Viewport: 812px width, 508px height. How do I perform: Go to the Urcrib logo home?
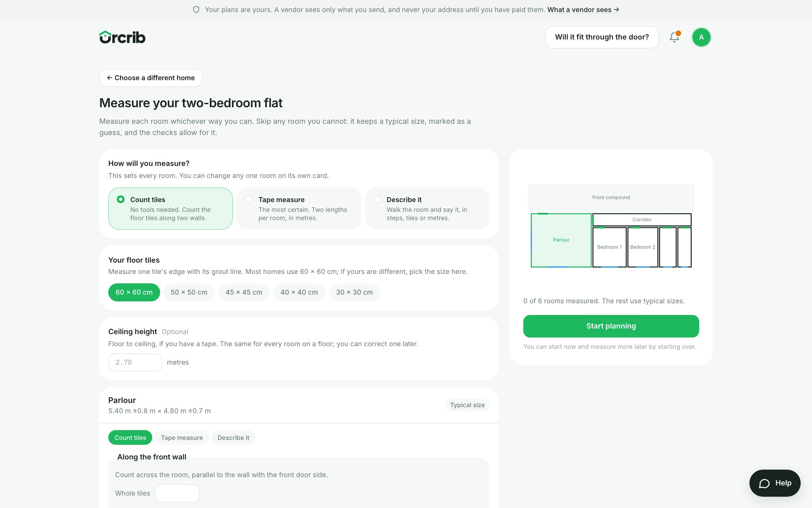coord(122,37)
